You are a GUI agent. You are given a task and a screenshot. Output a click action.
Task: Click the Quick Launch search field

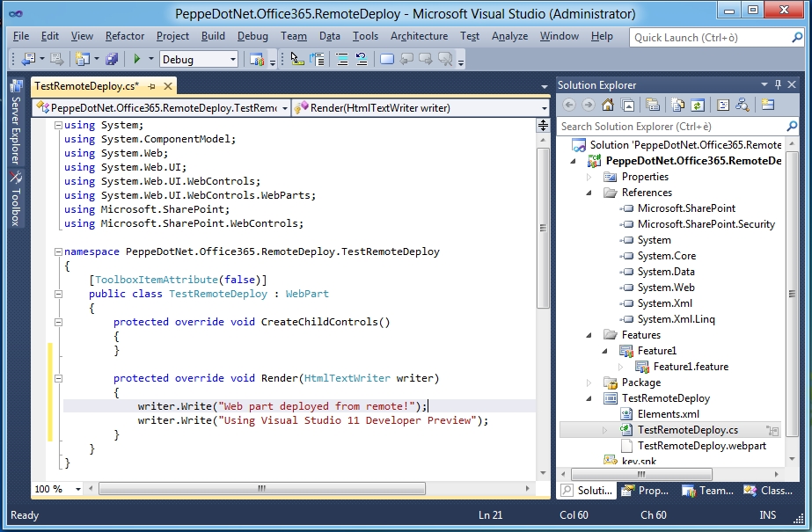click(x=710, y=37)
